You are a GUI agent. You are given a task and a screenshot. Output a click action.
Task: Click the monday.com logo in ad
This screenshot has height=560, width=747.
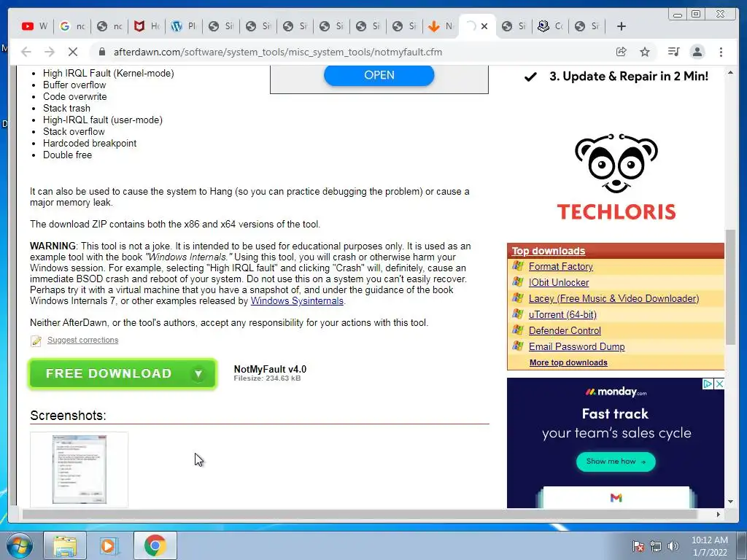pos(616,392)
